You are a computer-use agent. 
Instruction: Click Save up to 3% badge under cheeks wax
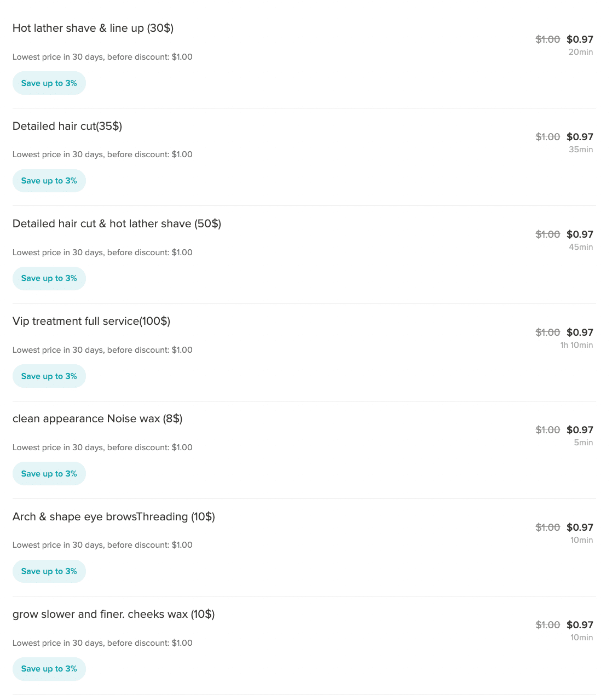(x=49, y=669)
